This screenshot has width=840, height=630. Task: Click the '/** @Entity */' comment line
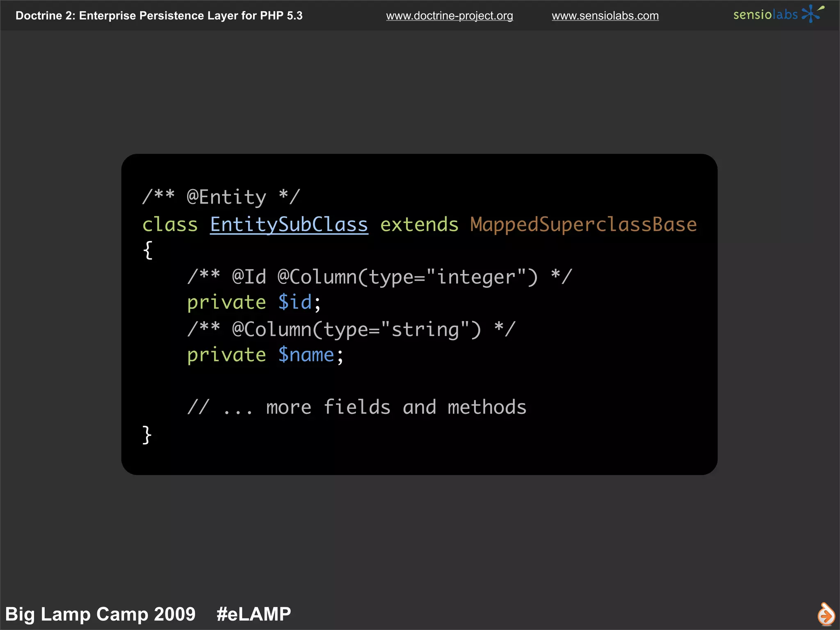click(221, 197)
